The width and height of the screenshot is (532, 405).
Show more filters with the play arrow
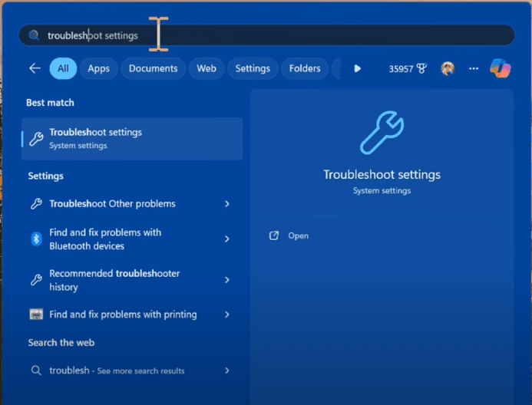click(357, 69)
